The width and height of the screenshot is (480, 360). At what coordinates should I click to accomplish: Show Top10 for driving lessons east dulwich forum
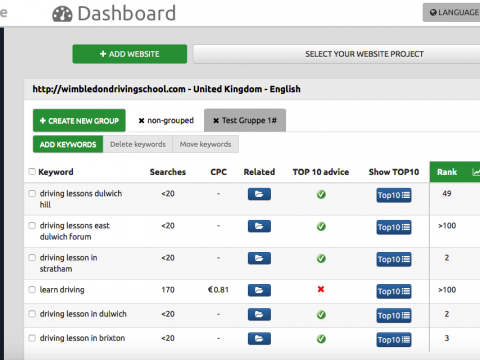click(x=394, y=227)
